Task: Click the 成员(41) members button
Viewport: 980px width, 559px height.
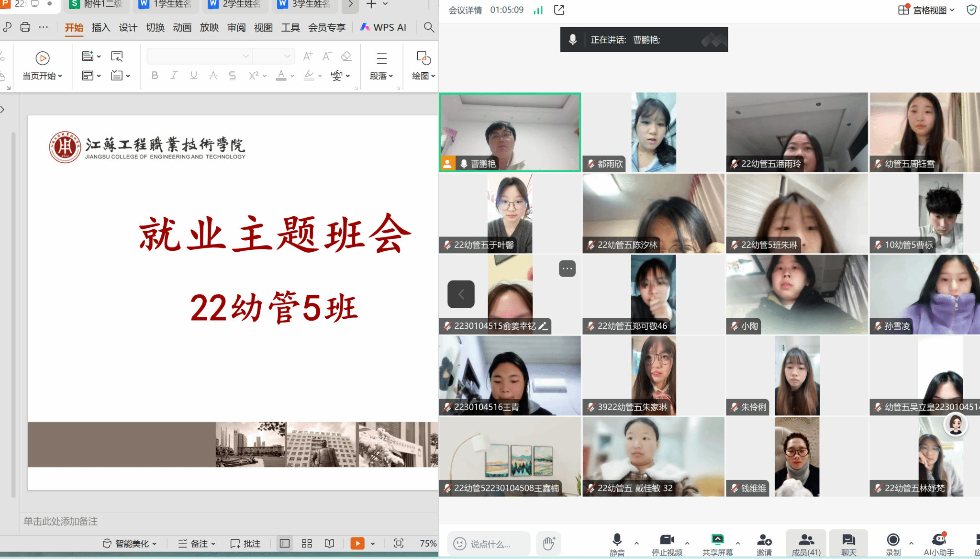Action: pos(806,544)
